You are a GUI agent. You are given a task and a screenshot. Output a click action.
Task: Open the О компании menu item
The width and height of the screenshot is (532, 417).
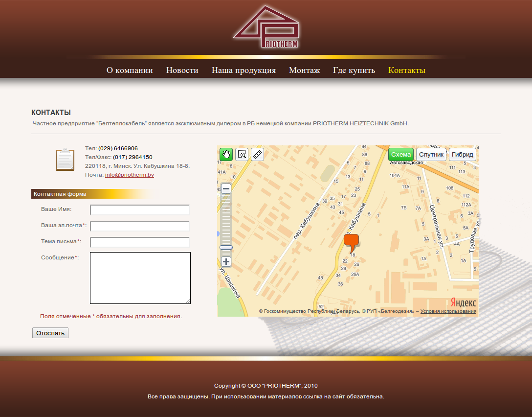130,70
